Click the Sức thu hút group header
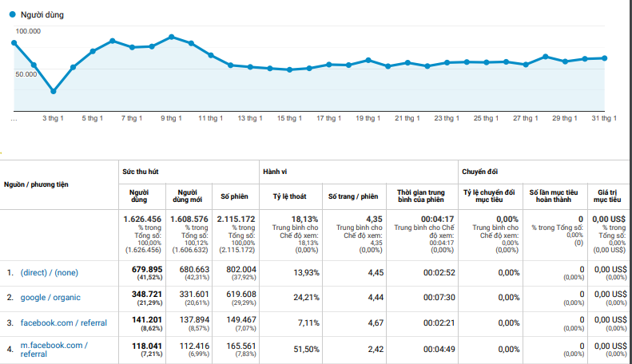The height and width of the screenshot is (364, 632). [141, 172]
